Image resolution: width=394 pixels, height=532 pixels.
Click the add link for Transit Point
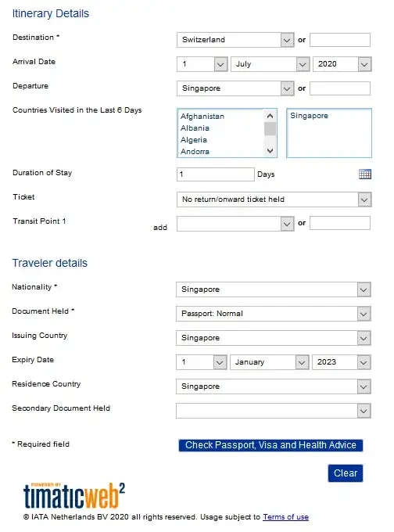click(160, 228)
